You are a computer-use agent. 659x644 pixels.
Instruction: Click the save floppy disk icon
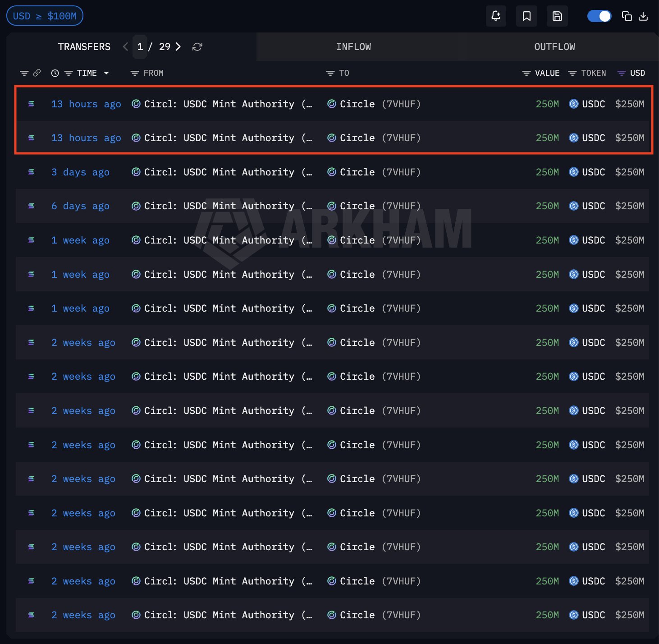point(557,16)
